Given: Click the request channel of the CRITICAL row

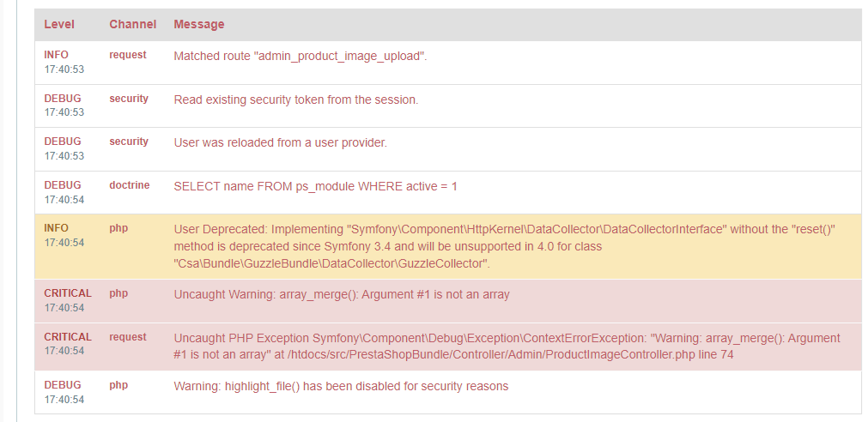Looking at the screenshot, I should coord(128,337).
